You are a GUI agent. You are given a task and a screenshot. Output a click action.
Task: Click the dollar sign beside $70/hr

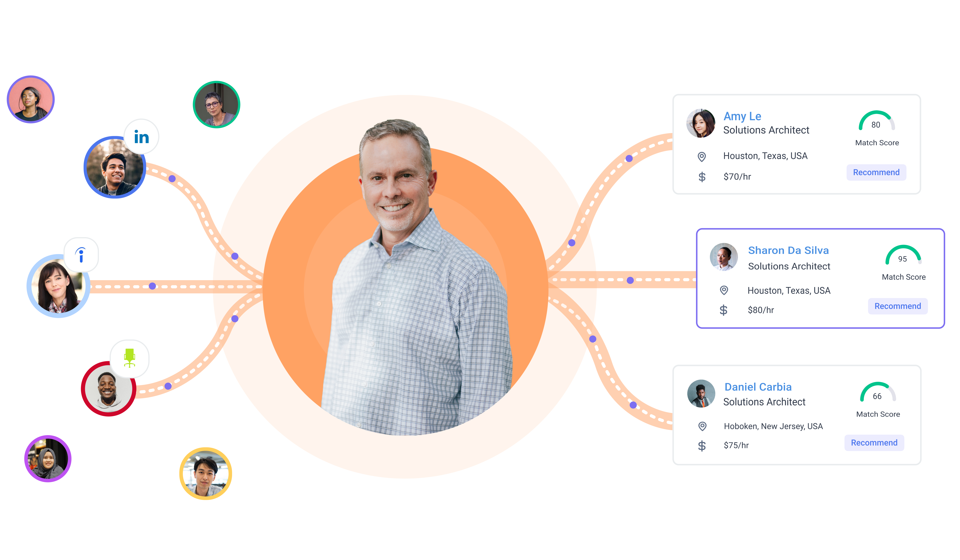tap(702, 177)
